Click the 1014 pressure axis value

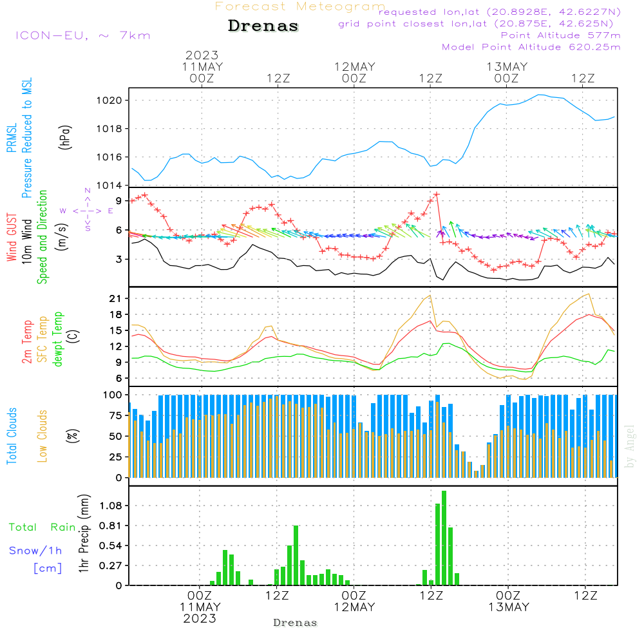[x=109, y=185]
